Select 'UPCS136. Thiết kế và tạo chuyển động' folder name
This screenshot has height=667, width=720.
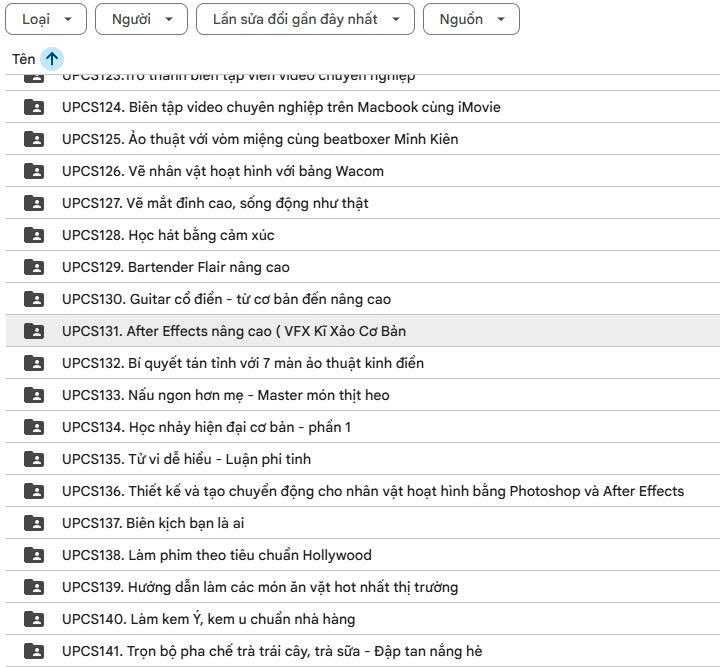tap(373, 491)
